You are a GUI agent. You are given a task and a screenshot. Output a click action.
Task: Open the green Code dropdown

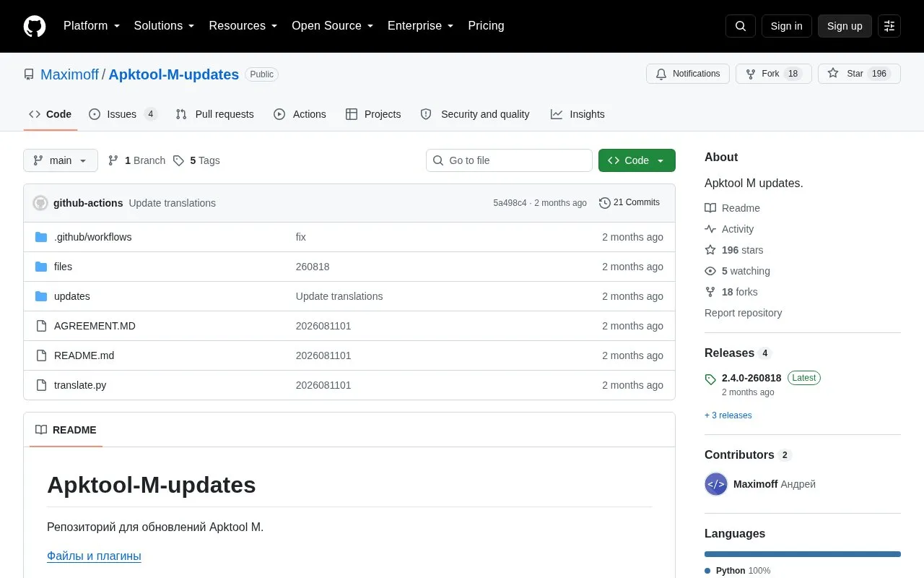point(637,160)
